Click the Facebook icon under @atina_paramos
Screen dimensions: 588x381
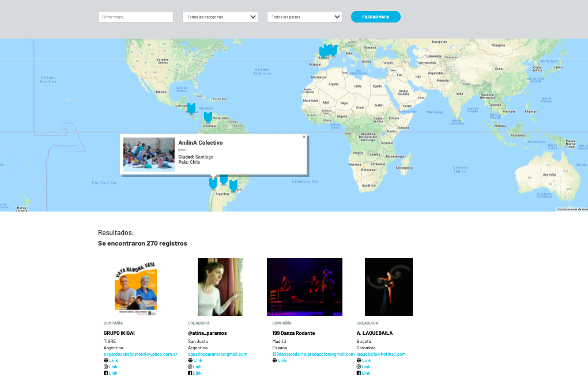pyautogui.click(x=190, y=373)
